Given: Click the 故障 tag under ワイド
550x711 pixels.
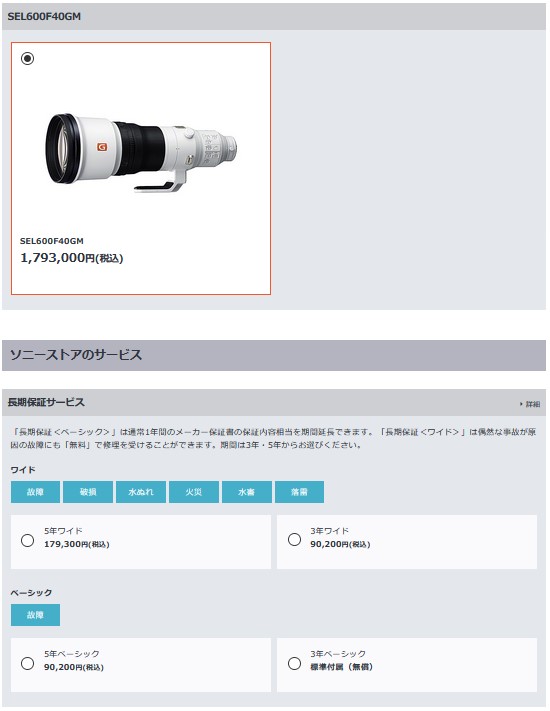Looking at the screenshot, I should coord(35,492).
